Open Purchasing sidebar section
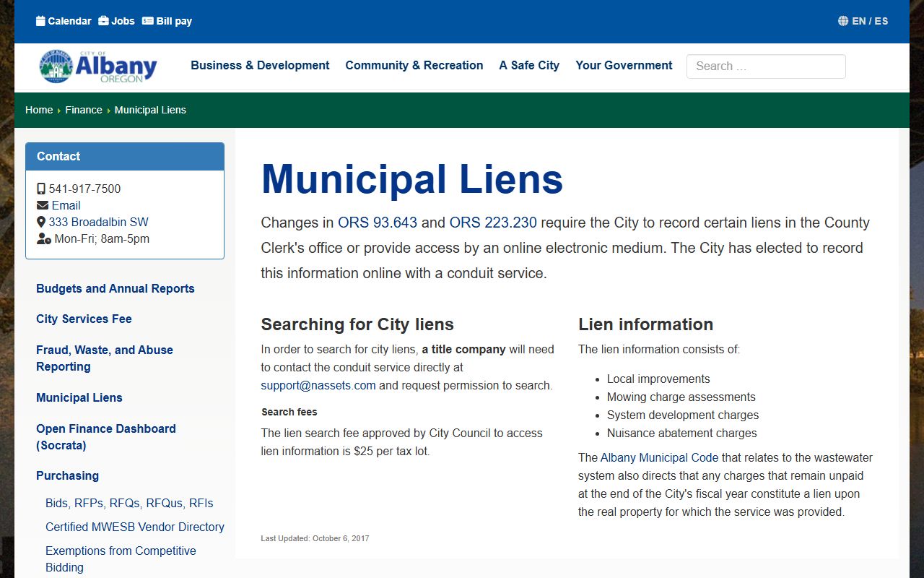The width and height of the screenshot is (924, 578). (x=67, y=475)
